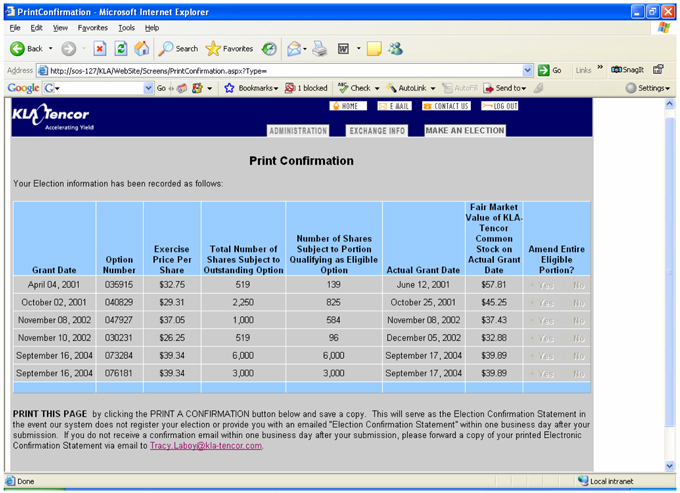
Task: Expand the Bookmarks dropdown in Google toolbar
Action: pyautogui.click(x=255, y=88)
